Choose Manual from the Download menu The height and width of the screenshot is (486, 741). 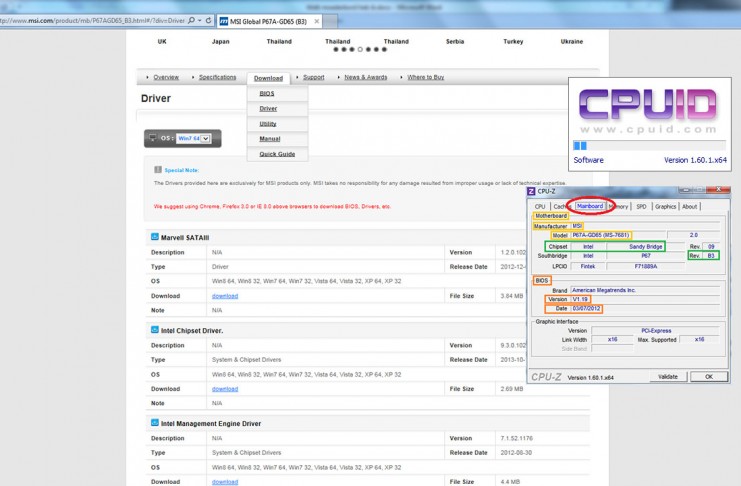(270, 139)
